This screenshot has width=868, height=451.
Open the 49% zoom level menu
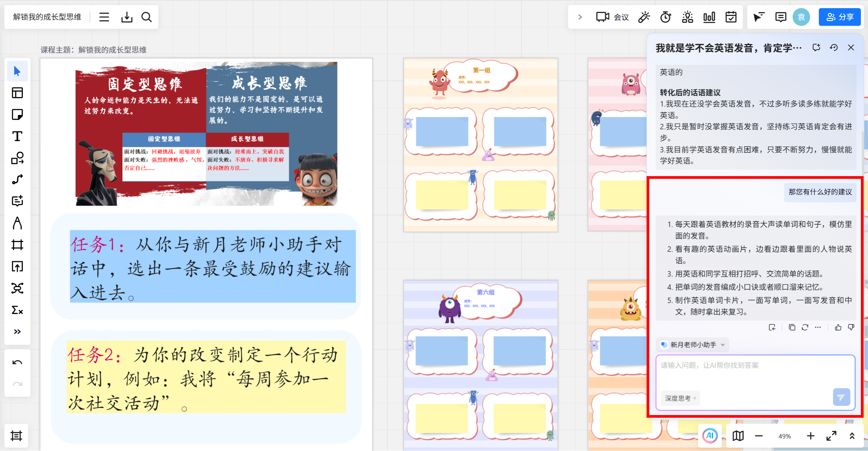point(785,436)
